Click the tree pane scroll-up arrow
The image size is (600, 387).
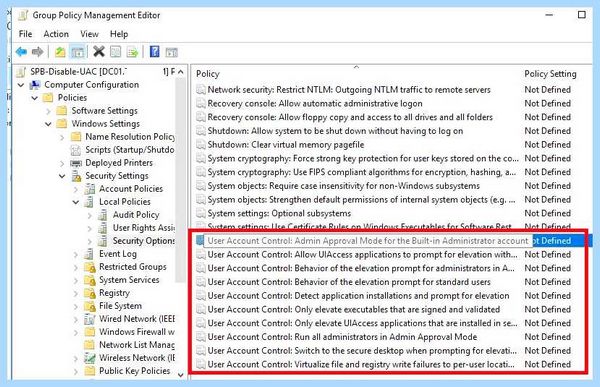click(x=181, y=72)
